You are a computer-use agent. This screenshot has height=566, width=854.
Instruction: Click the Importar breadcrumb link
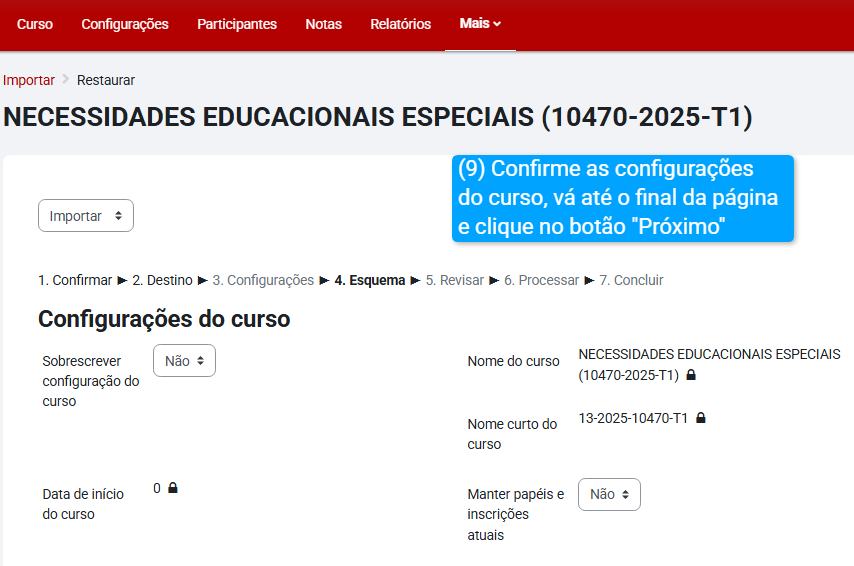point(29,80)
